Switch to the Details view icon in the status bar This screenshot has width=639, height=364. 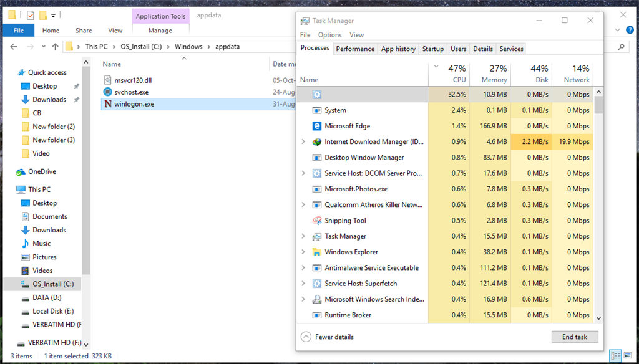[616, 355]
